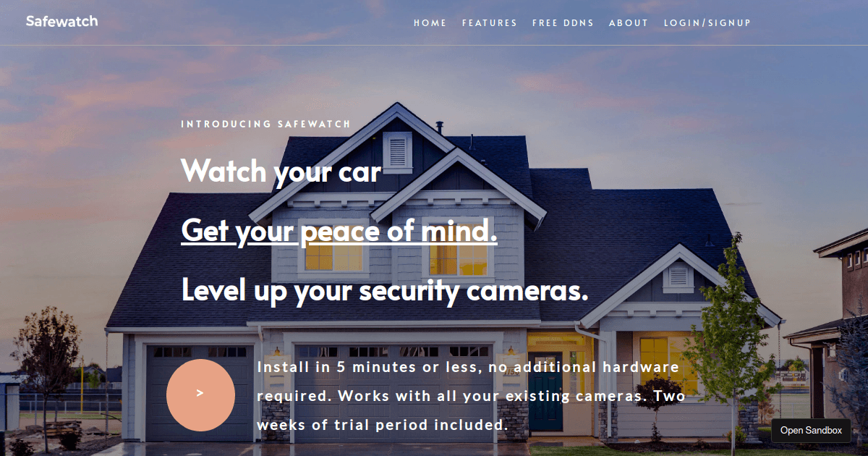Select FREE DDNS in navigation

563,23
